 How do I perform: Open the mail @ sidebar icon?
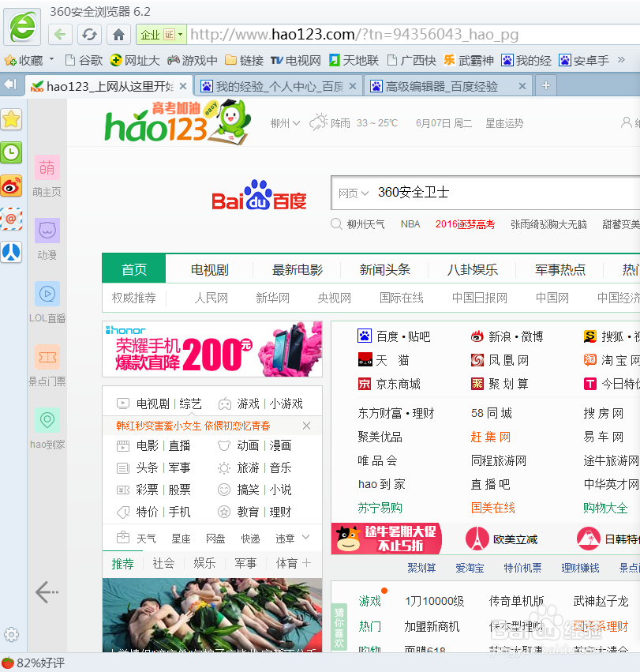click(x=12, y=219)
